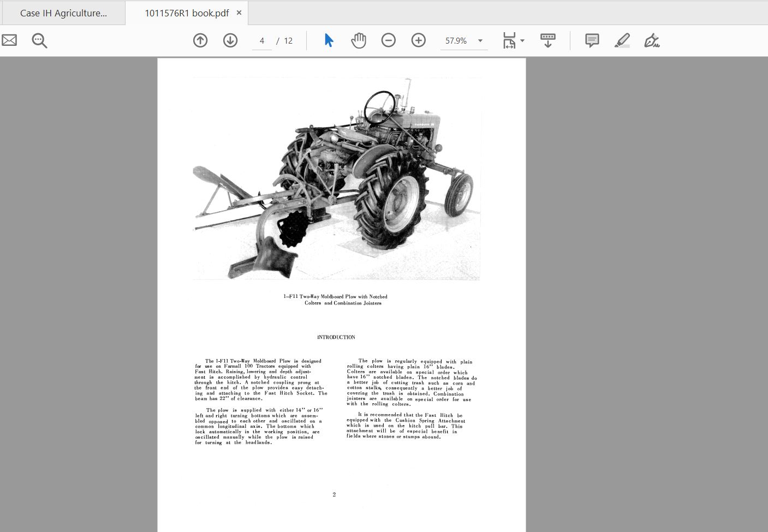The height and width of the screenshot is (532, 768).
Task: Select the 1011576R1 book.pdf tab
Action: 187,13
